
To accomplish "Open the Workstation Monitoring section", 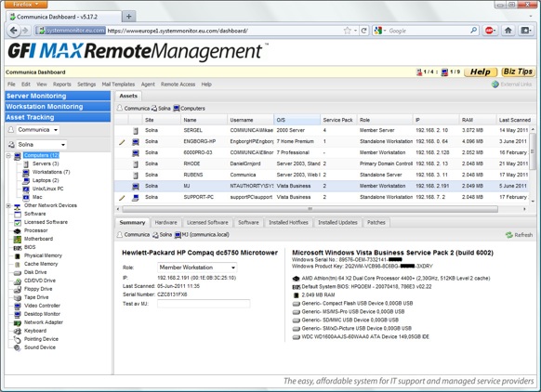I will click(58, 107).
